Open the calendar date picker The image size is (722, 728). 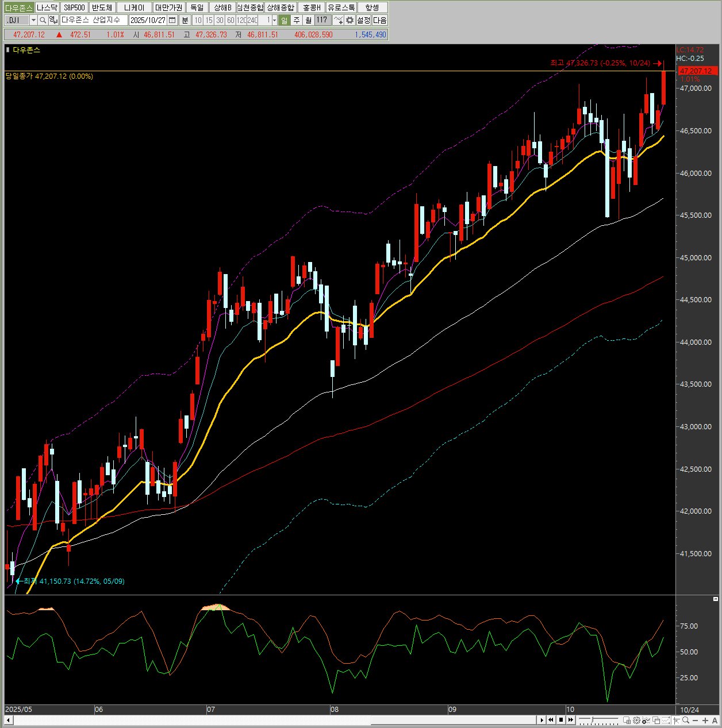point(172,20)
